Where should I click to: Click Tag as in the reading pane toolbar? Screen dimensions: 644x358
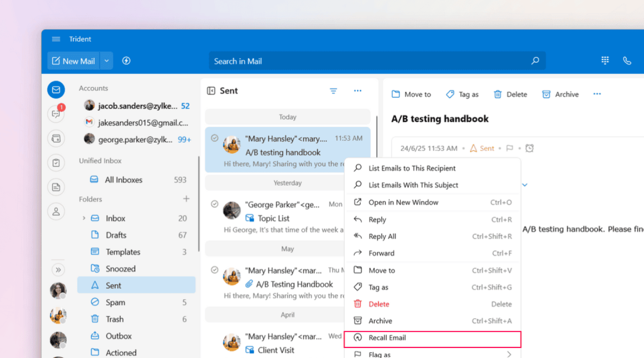click(x=462, y=94)
